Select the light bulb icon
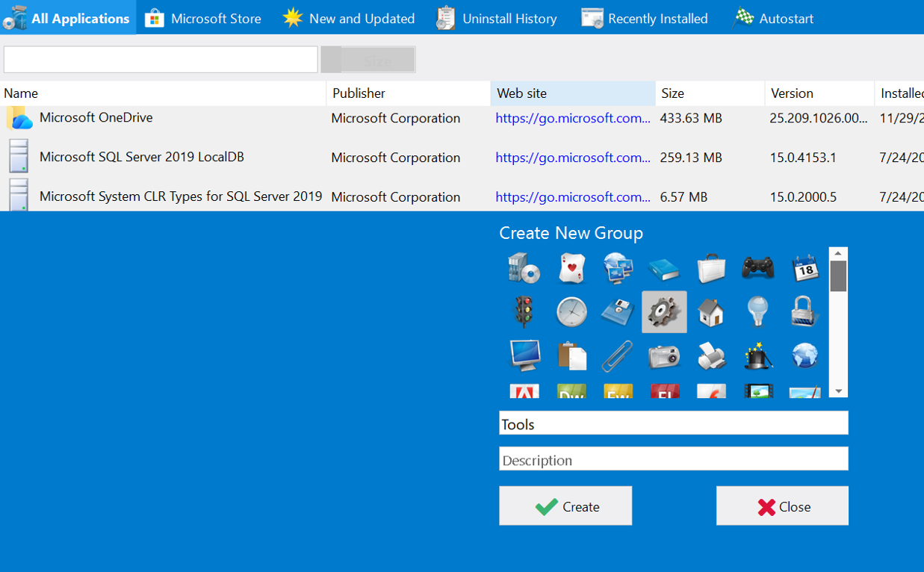 click(757, 311)
